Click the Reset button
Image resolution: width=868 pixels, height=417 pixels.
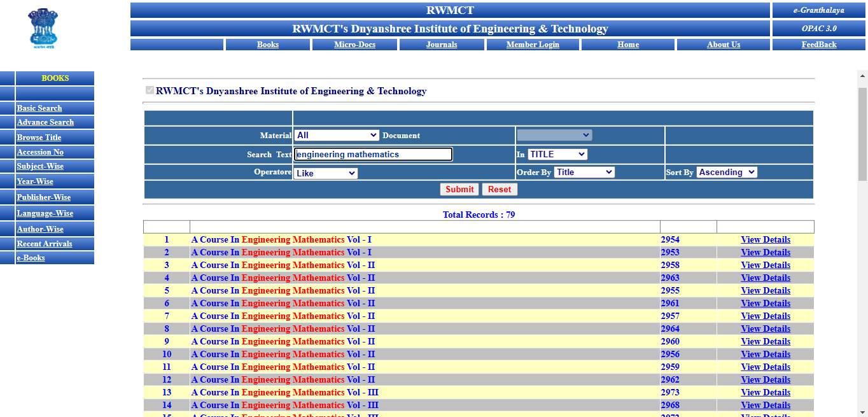(x=500, y=189)
